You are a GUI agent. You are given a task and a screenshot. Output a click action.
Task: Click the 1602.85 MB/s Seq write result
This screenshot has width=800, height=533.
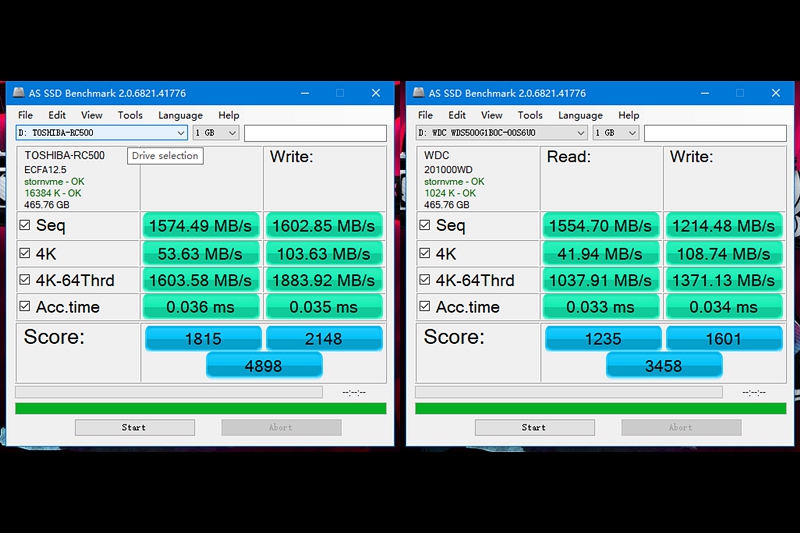coord(323,225)
